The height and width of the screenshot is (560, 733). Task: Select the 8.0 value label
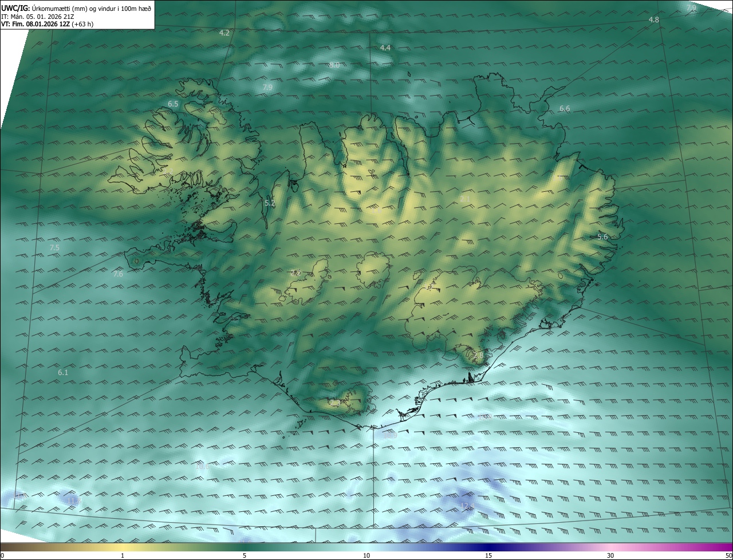pyautogui.click(x=334, y=65)
